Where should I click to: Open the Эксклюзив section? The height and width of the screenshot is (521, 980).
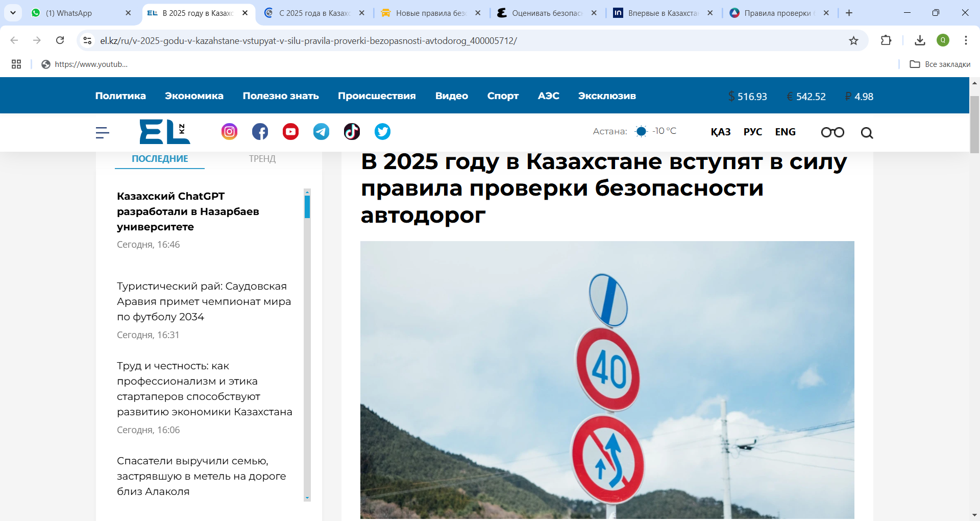click(607, 96)
